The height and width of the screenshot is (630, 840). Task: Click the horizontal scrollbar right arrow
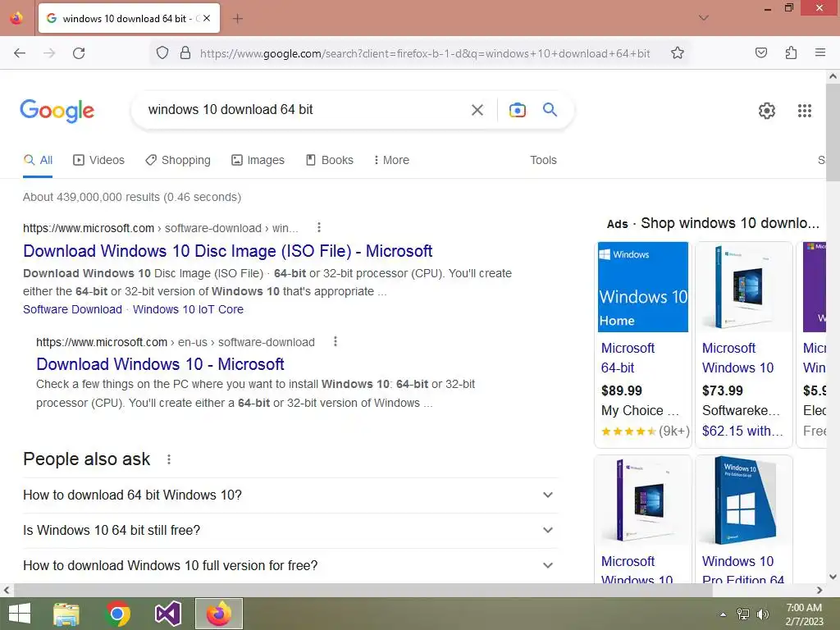click(819, 590)
